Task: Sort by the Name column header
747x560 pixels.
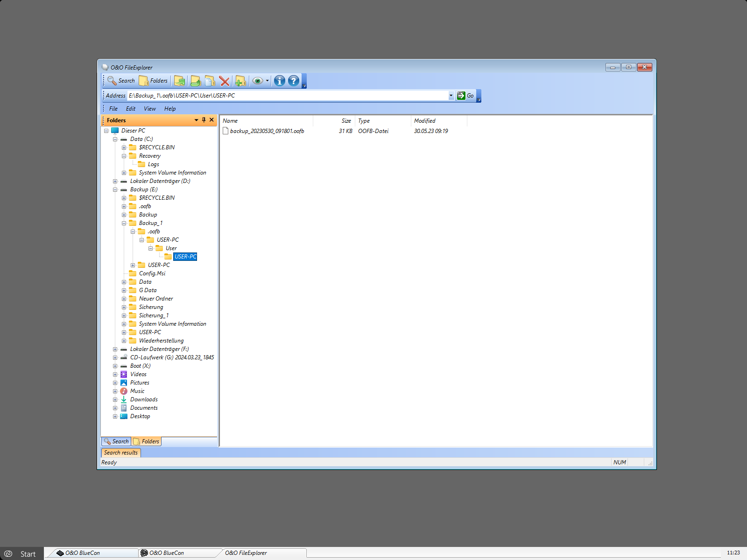Action: 266,121
